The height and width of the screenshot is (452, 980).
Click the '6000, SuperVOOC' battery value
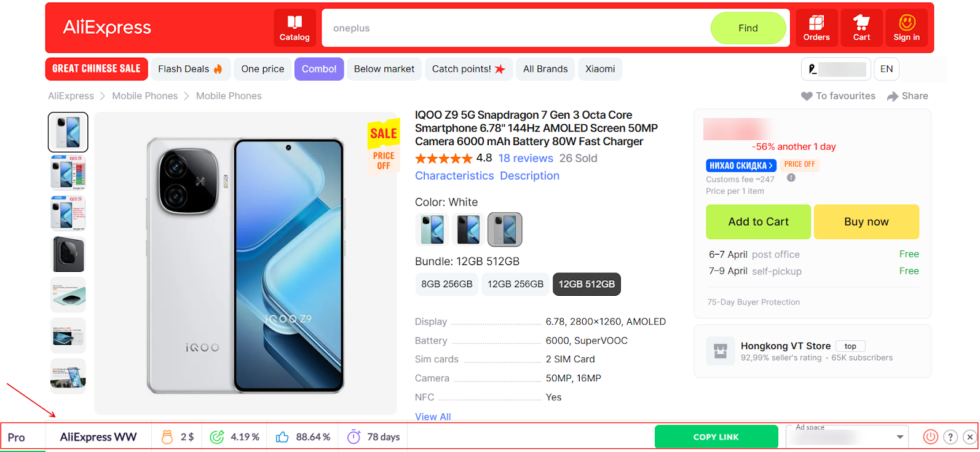point(587,341)
